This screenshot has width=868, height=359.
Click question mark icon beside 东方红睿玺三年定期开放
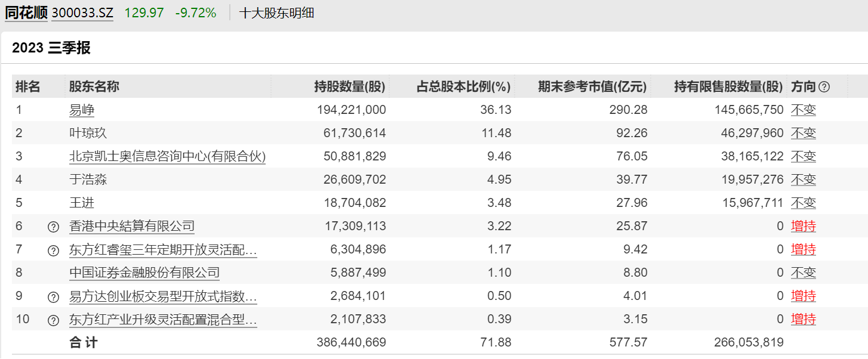(53, 250)
